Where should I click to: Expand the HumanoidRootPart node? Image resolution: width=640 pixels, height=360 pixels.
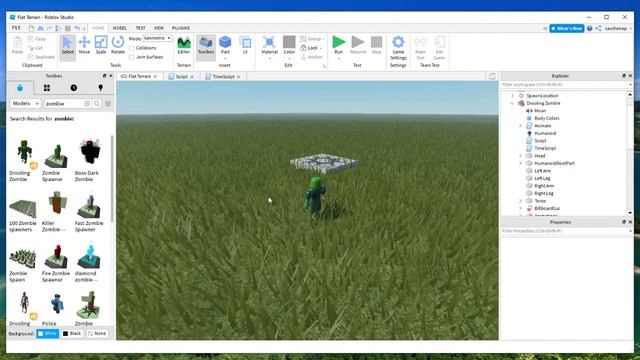pyautogui.click(x=520, y=163)
